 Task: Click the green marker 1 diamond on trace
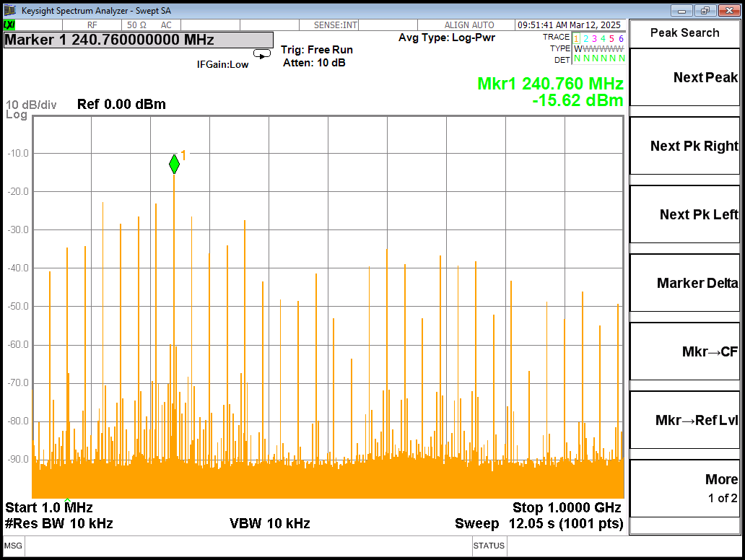click(x=174, y=165)
